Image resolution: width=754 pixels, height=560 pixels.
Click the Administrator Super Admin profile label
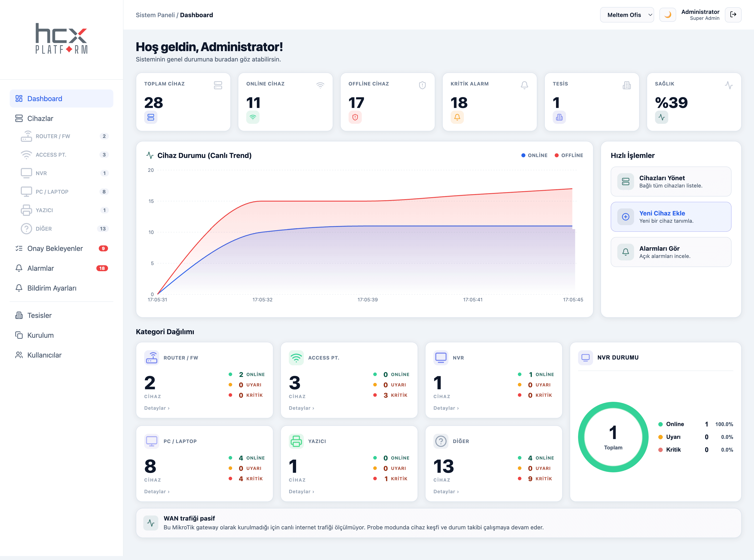700,15
